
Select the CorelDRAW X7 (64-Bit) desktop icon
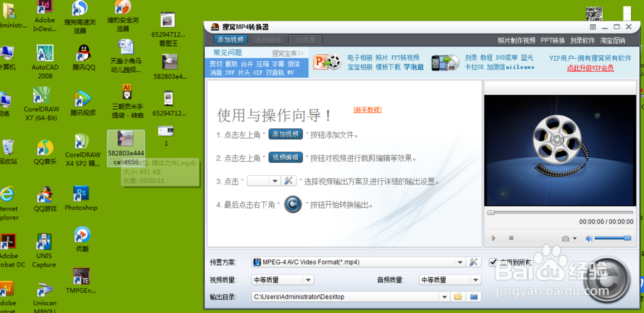coord(41,105)
